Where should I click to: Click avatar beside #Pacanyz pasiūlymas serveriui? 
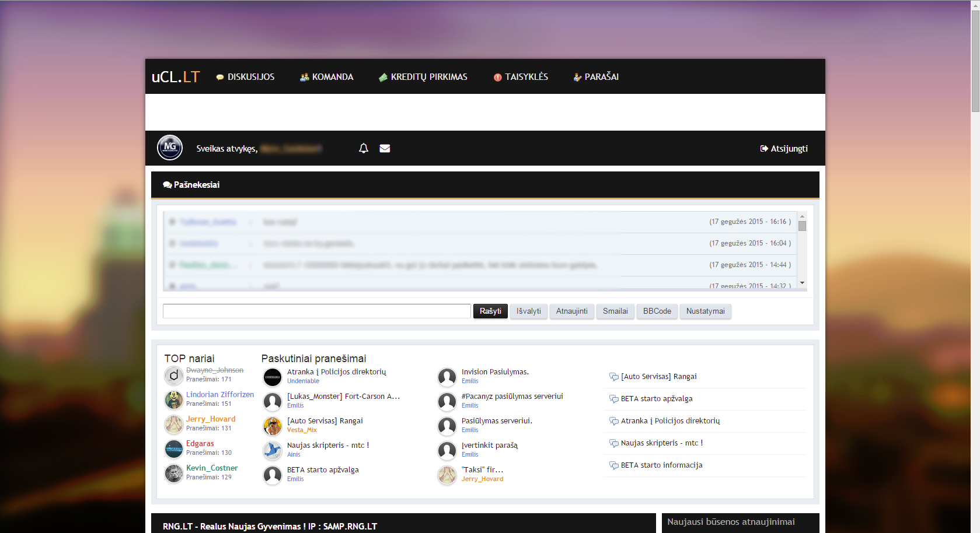pos(447,402)
